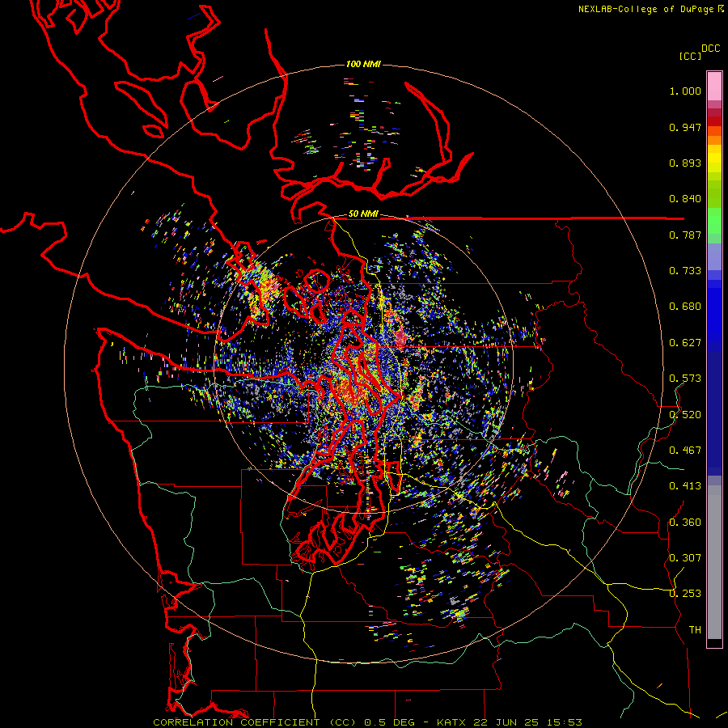This screenshot has width=728, height=728.
Task: Click the 50 NMI range ring label
Action: tap(363, 214)
